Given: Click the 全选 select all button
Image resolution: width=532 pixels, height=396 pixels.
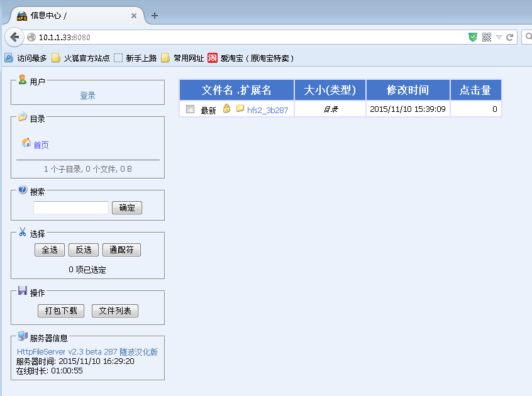Looking at the screenshot, I should [x=50, y=250].
